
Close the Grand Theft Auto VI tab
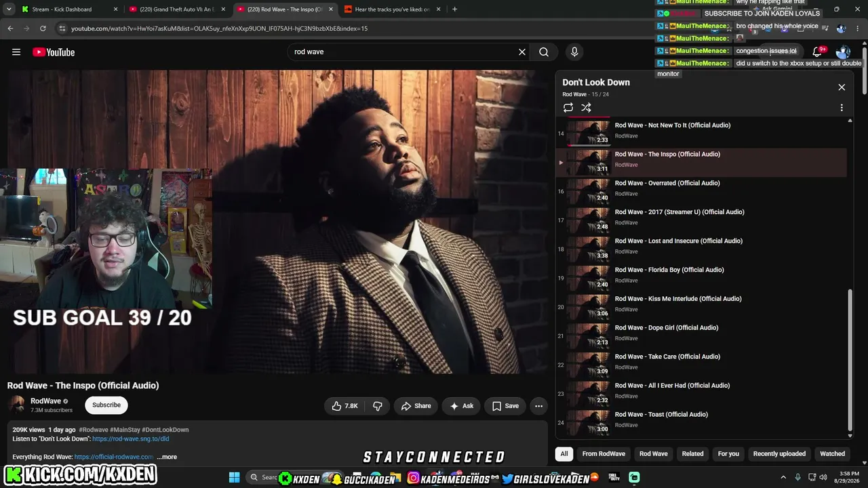pos(223,9)
